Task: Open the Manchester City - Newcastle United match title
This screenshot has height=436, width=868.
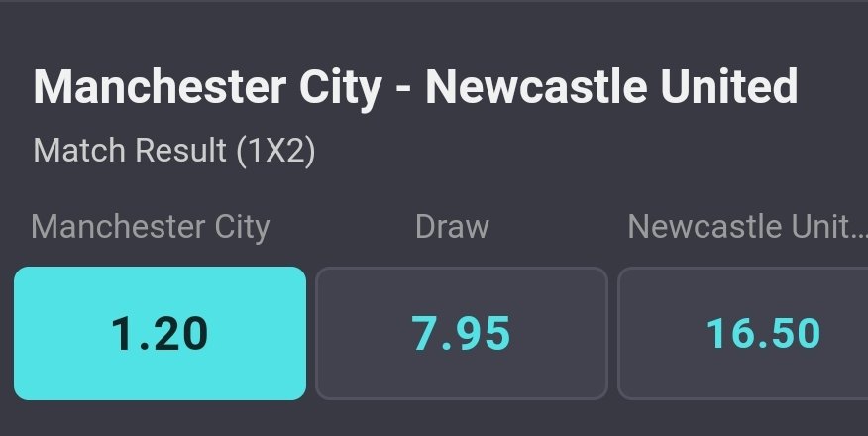Action: [415, 87]
